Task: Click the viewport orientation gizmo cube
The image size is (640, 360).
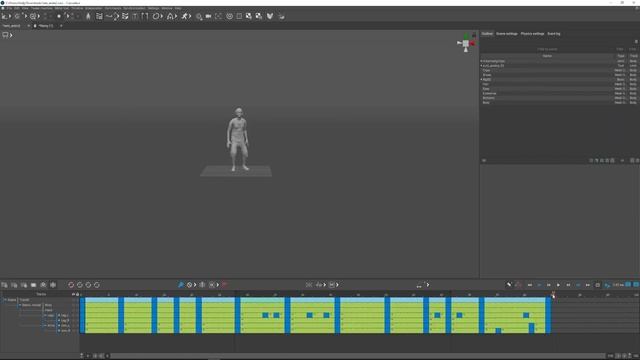Action: [x=466, y=43]
